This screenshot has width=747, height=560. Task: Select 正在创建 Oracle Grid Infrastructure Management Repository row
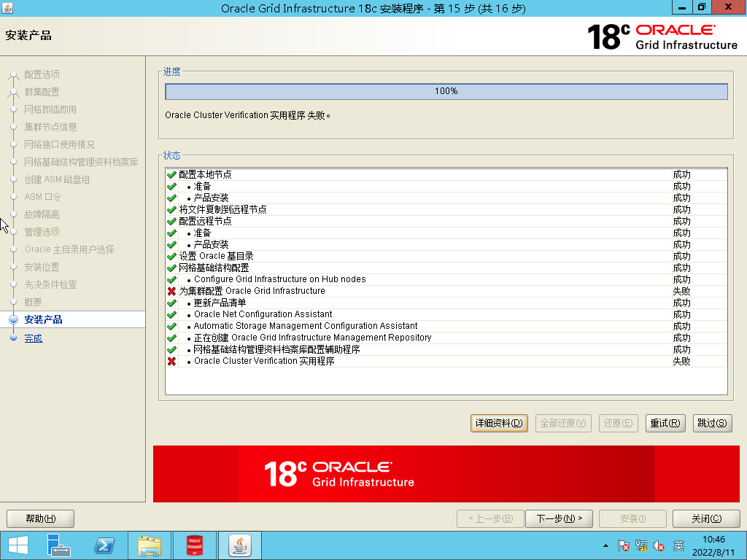click(x=446, y=338)
